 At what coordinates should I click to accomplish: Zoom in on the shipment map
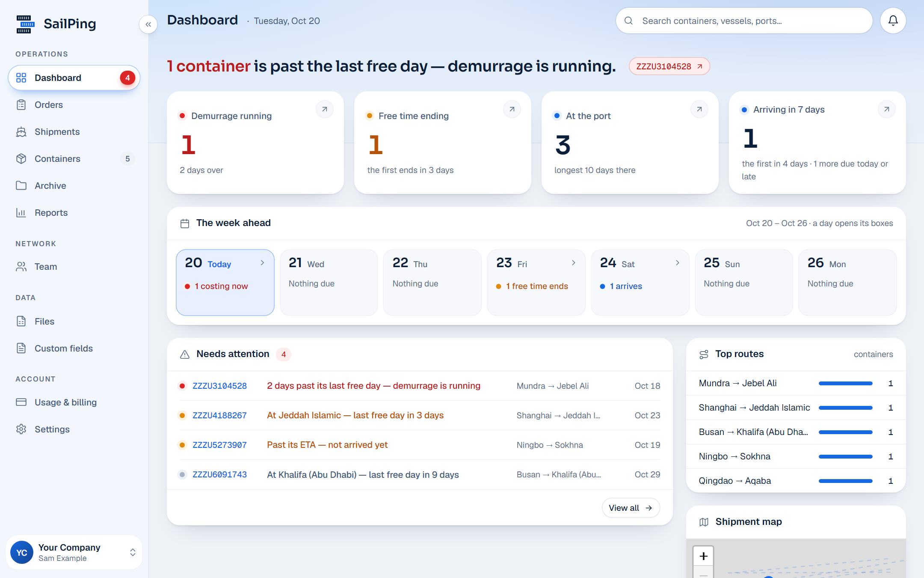click(x=703, y=556)
